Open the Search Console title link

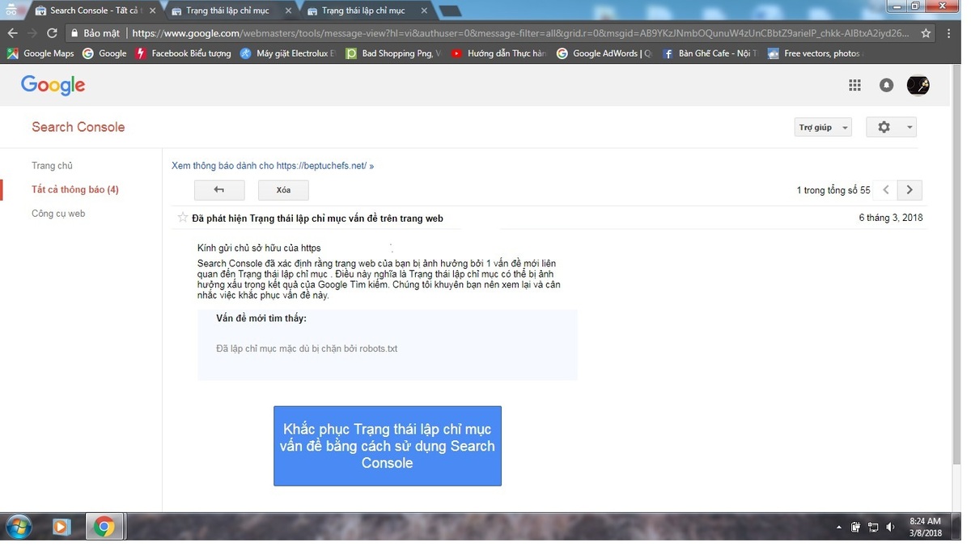[x=78, y=127]
